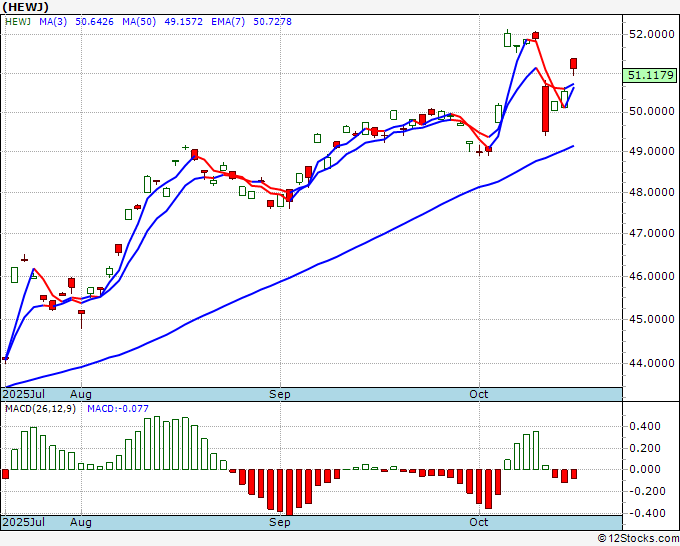Click the Aug label on MACD axis
The height and width of the screenshot is (546, 680).
(81, 522)
